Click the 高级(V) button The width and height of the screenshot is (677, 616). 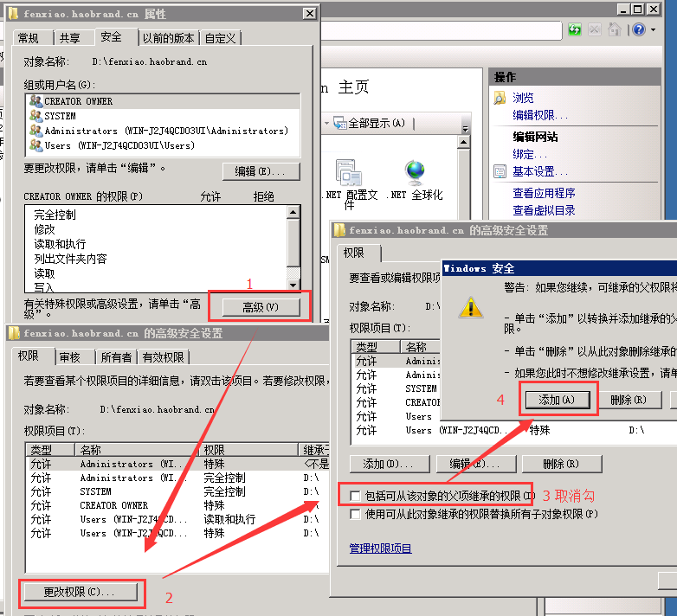(261, 307)
